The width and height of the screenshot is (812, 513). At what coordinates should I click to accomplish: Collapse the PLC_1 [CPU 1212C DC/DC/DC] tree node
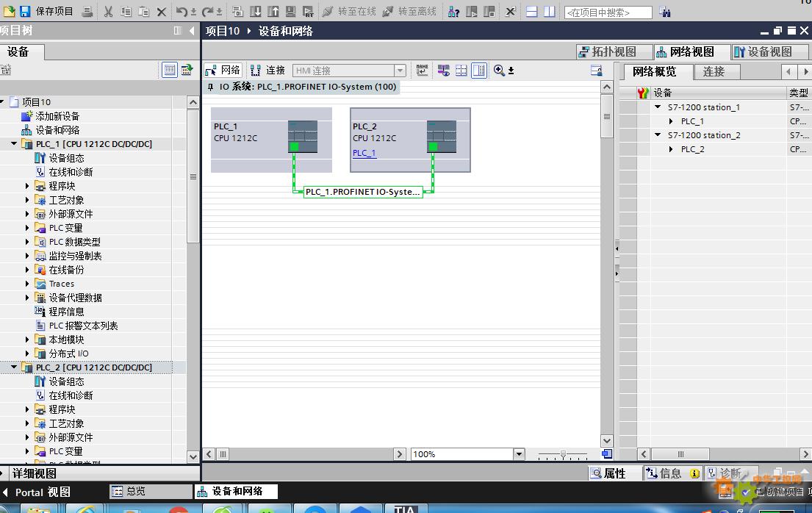(x=14, y=143)
